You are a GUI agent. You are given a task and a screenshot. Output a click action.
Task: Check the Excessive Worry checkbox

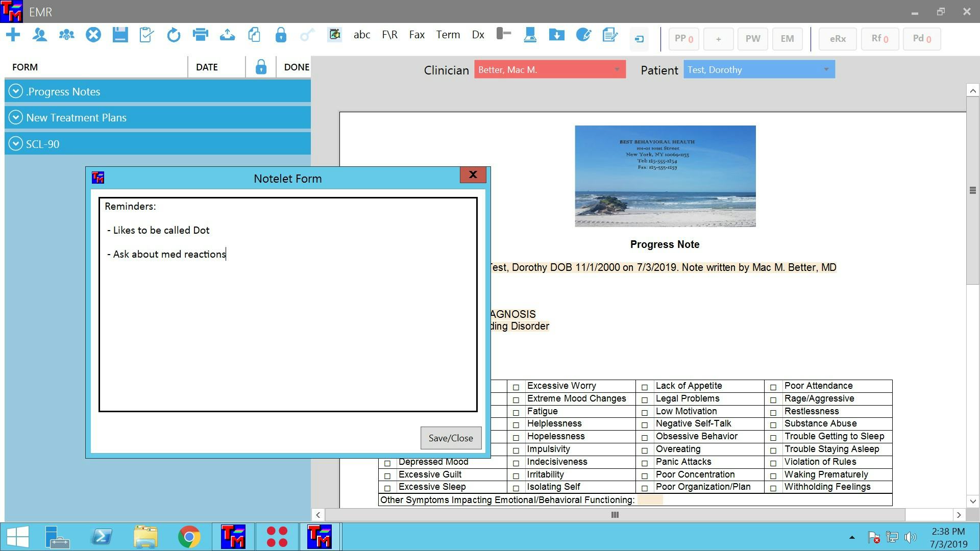[x=516, y=387]
